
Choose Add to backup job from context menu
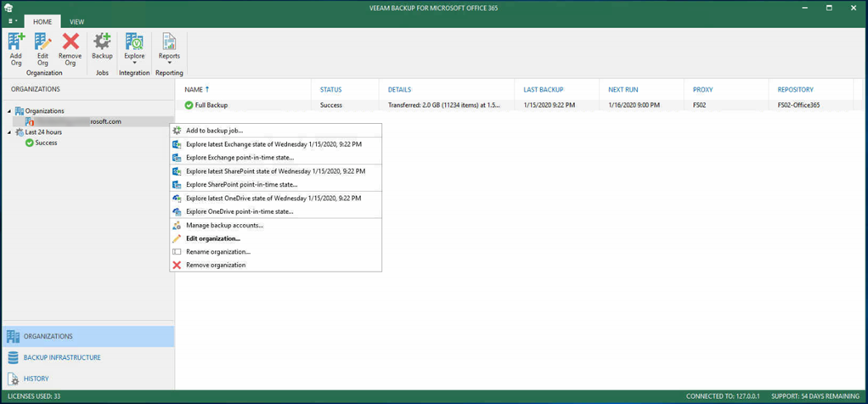coord(276,131)
